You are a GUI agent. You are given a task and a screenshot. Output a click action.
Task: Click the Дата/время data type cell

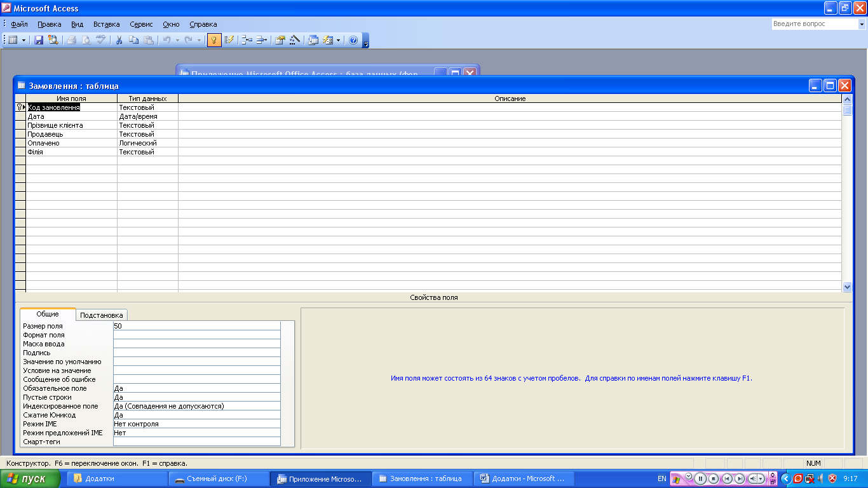pyautogui.click(x=147, y=117)
